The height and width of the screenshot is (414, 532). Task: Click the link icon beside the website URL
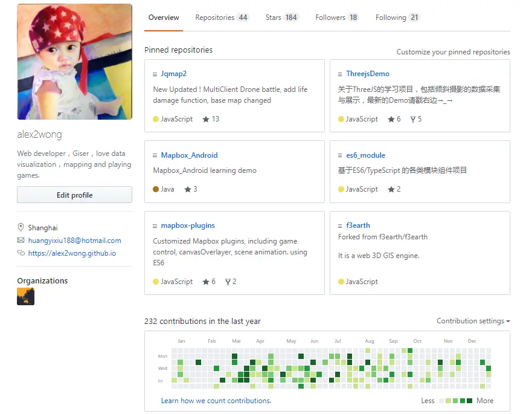tap(21, 253)
